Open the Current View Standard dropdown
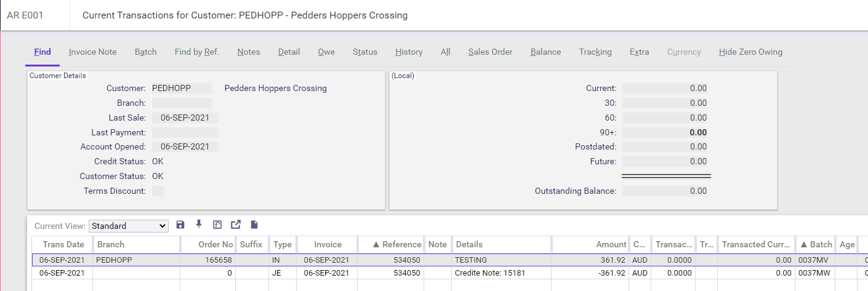Screen dimensions: 868x291 click(x=129, y=226)
